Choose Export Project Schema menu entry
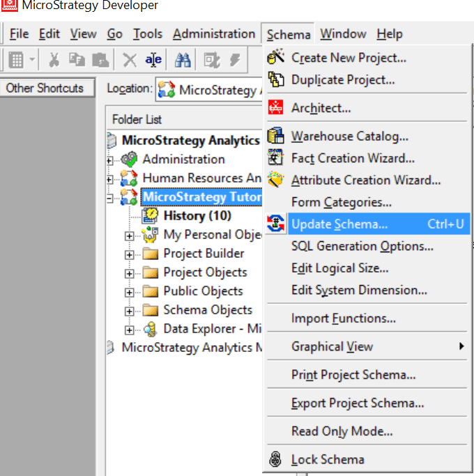The height and width of the screenshot is (476, 474). click(x=357, y=403)
